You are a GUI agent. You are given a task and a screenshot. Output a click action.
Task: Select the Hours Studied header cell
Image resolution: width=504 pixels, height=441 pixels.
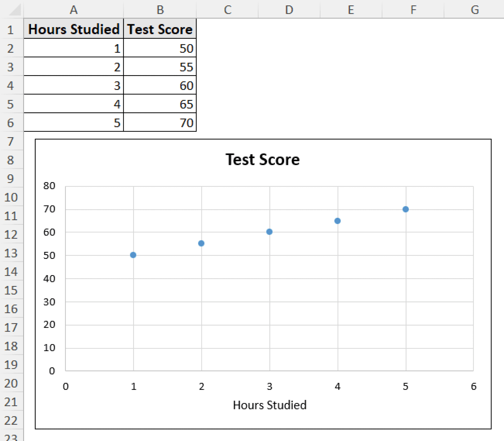coord(74,29)
